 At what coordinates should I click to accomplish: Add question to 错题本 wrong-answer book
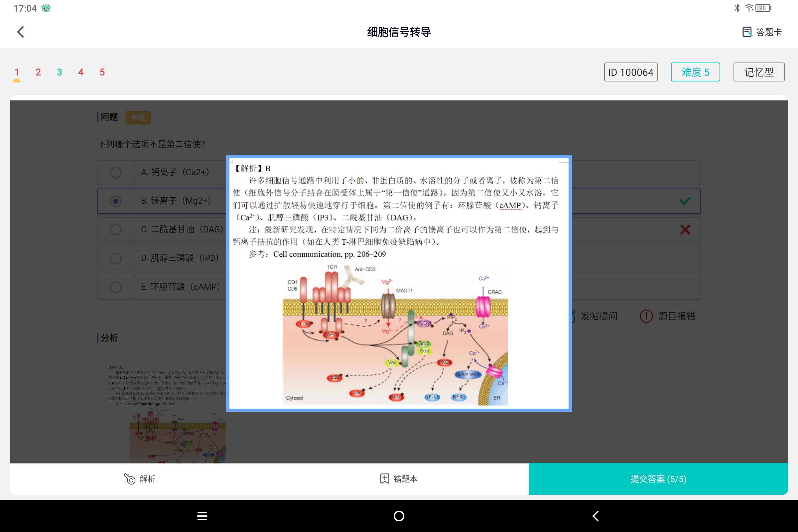(x=399, y=479)
